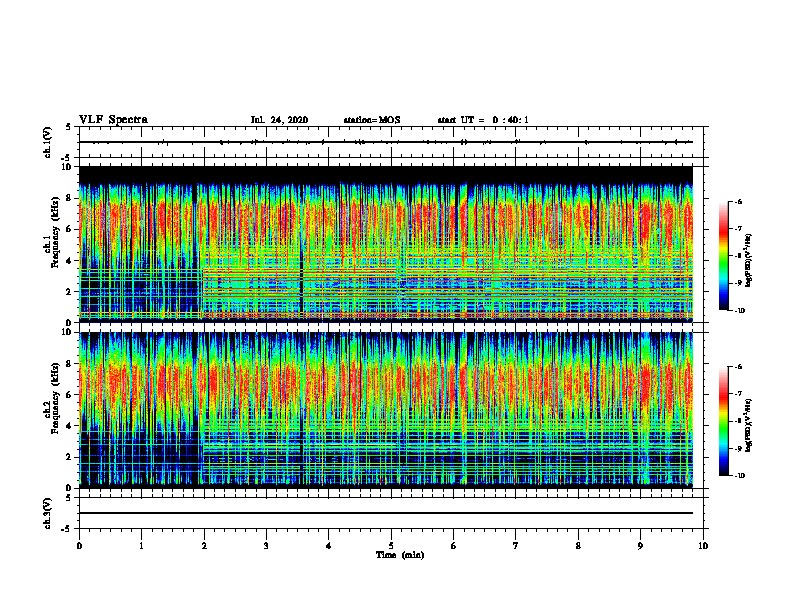The image size is (792, 612).
Task: Click the ch.2 spectrogram color scale bar
Action: click(x=723, y=421)
